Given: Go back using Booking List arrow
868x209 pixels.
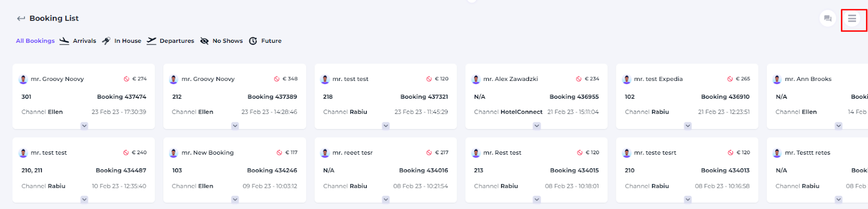Looking at the screenshot, I should (21, 18).
